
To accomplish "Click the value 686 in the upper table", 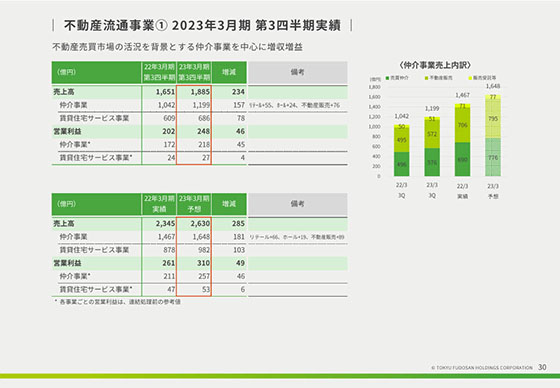I will click(x=204, y=118).
